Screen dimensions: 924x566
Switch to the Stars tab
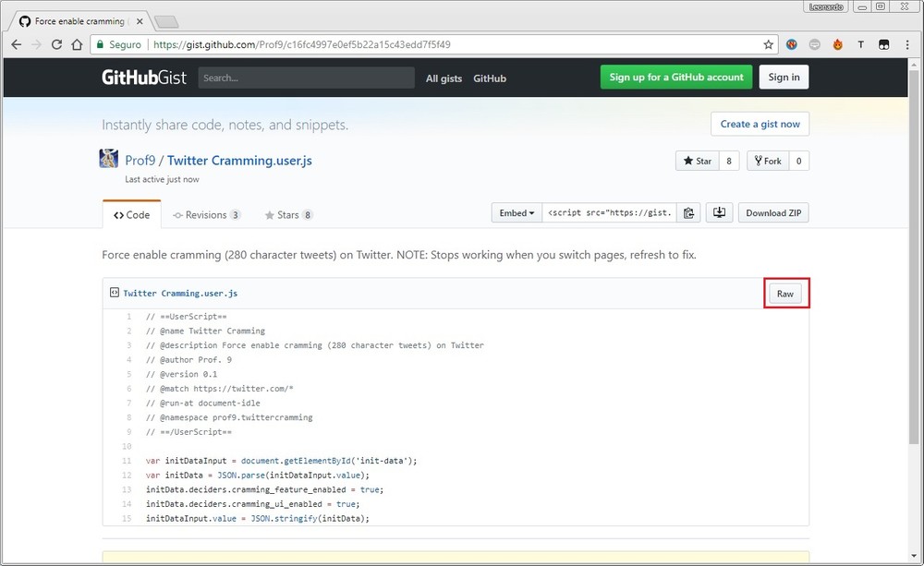[x=288, y=215]
